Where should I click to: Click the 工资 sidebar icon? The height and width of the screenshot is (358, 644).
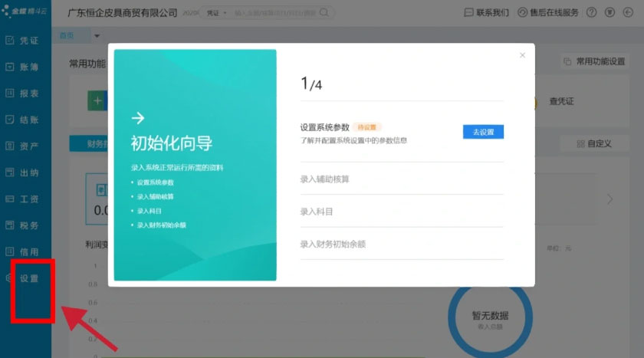(x=10, y=199)
